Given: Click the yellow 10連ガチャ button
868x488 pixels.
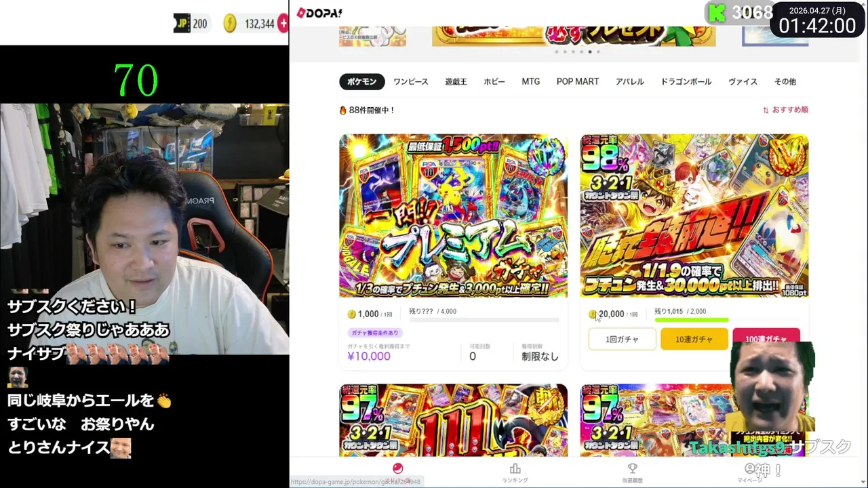Looking at the screenshot, I should click(694, 339).
